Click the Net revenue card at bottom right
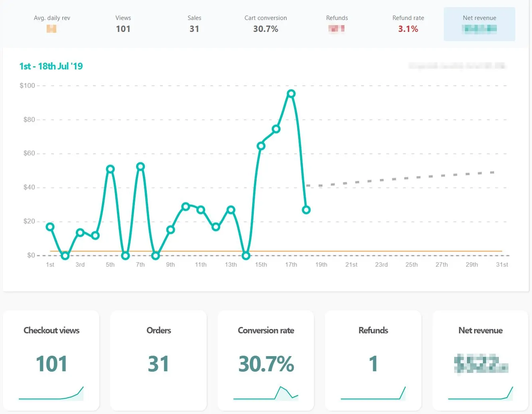 (480, 360)
